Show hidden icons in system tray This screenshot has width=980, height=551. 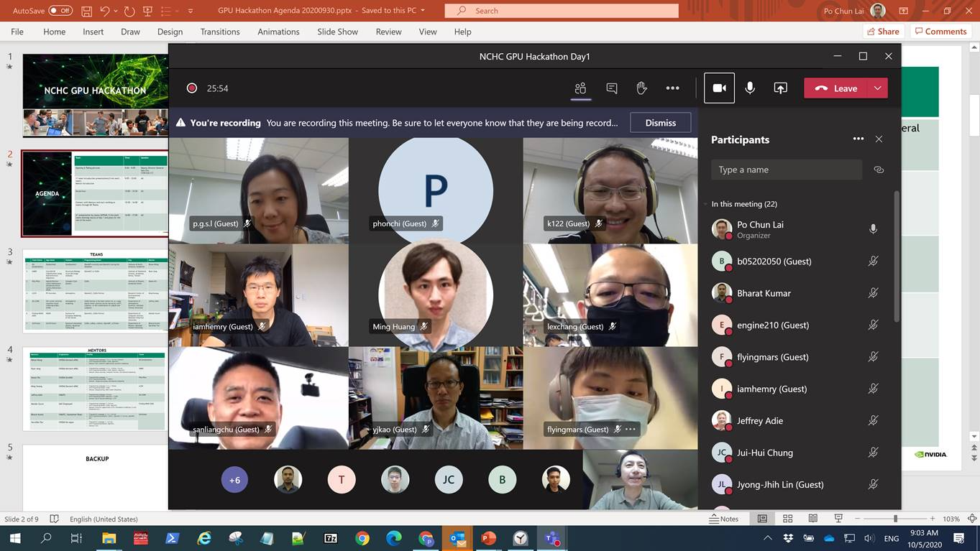coord(768,538)
